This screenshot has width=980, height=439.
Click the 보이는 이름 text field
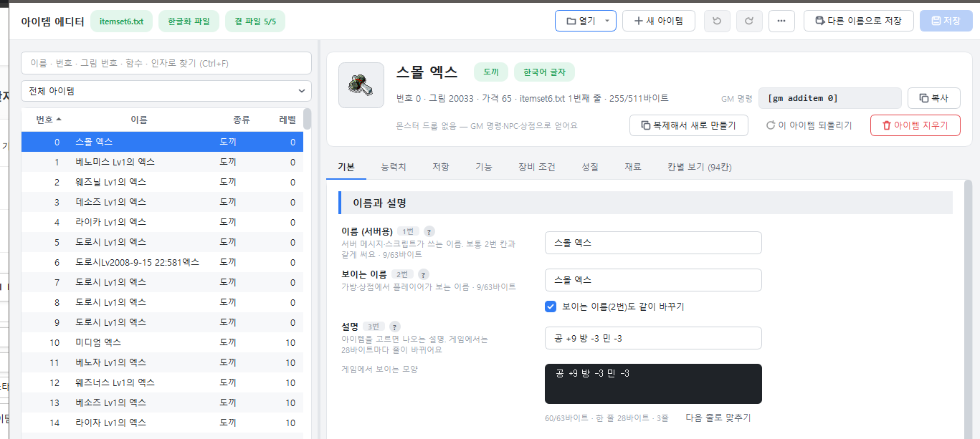[653, 280]
